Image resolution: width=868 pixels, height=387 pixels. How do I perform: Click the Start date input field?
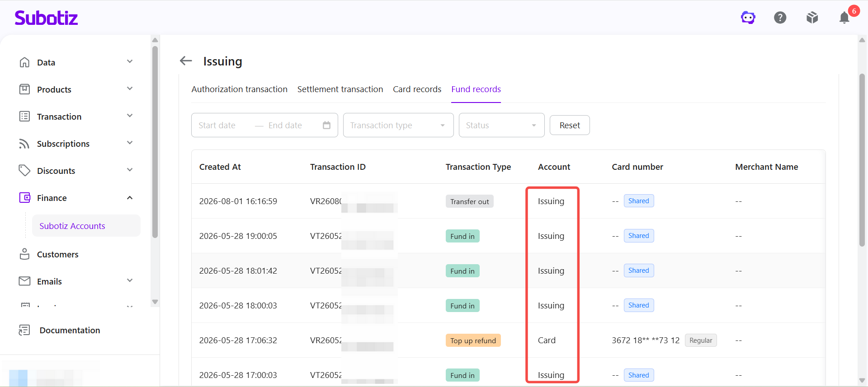224,126
